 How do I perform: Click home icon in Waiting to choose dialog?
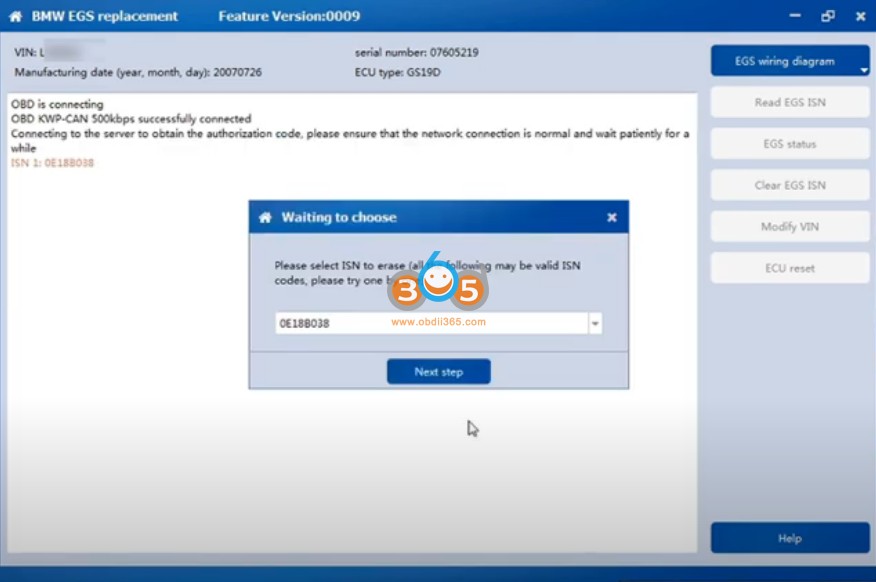pos(265,217)
